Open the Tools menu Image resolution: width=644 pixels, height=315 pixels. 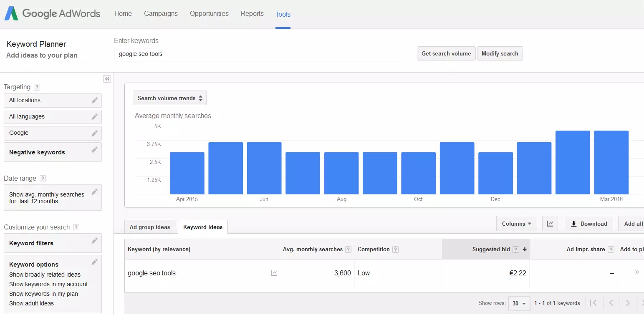point(283,14)
